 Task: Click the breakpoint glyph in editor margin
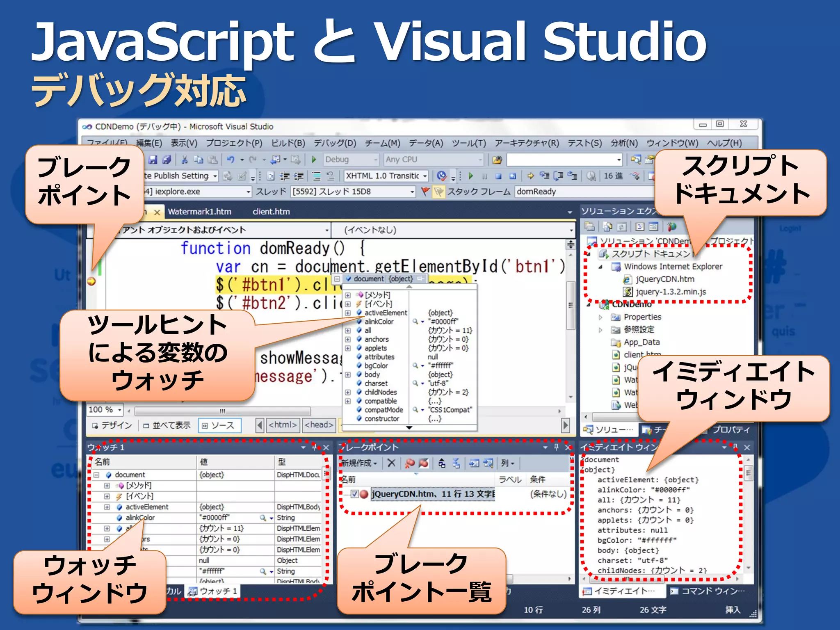[91, 281]
